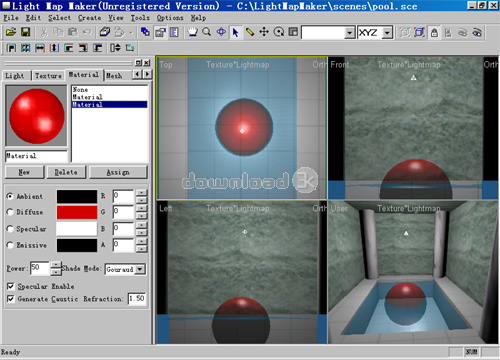Activate the arrow Select pointer tool
The height and width of the screenshot is (360, 500).
pos(235,32)
